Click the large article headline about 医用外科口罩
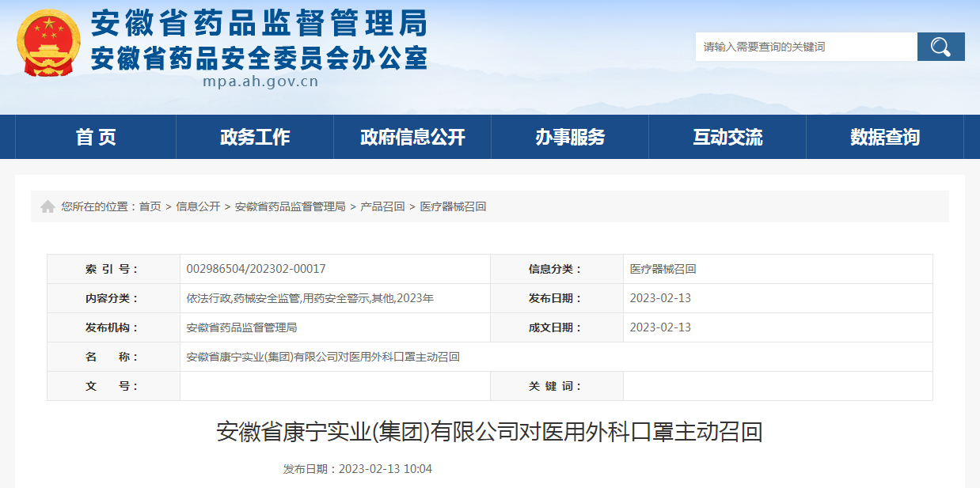 point(489,432)
